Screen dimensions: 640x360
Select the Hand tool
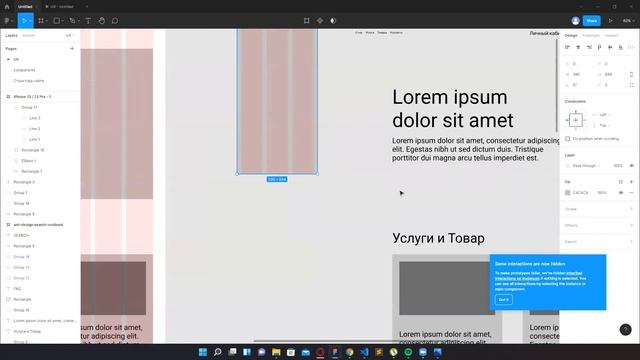[x=102, y=20]
